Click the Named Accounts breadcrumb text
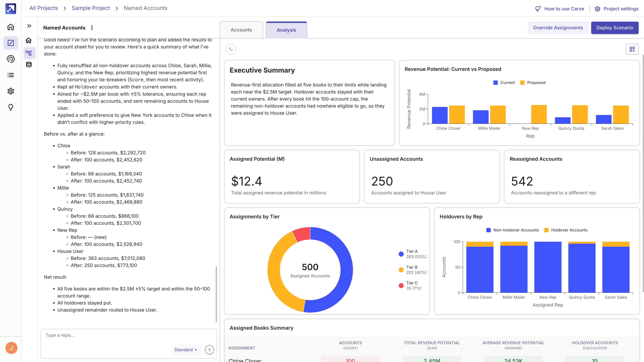This screenshot has height=362, width=644. tap(146, 8)
